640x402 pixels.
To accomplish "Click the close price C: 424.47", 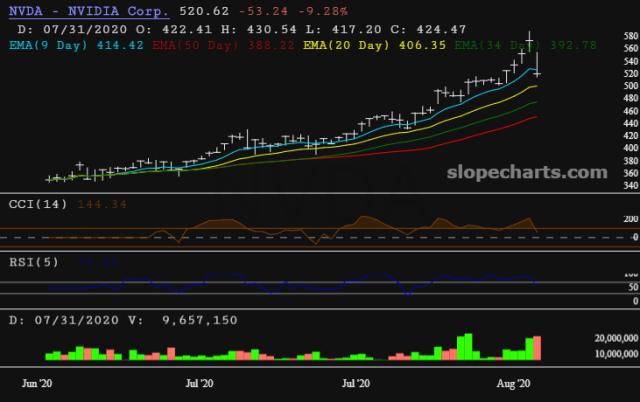I will click(x=428, y=29).
